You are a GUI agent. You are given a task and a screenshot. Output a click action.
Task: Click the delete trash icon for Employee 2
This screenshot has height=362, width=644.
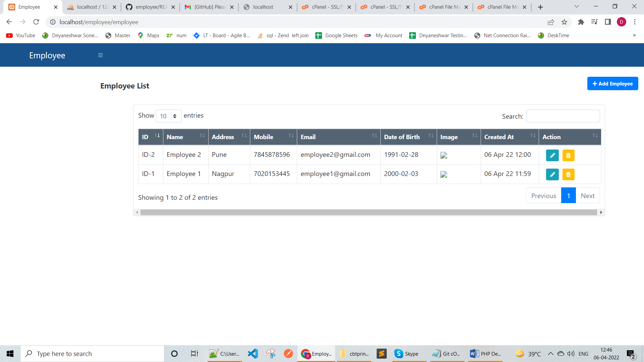(x=568, y=155)
